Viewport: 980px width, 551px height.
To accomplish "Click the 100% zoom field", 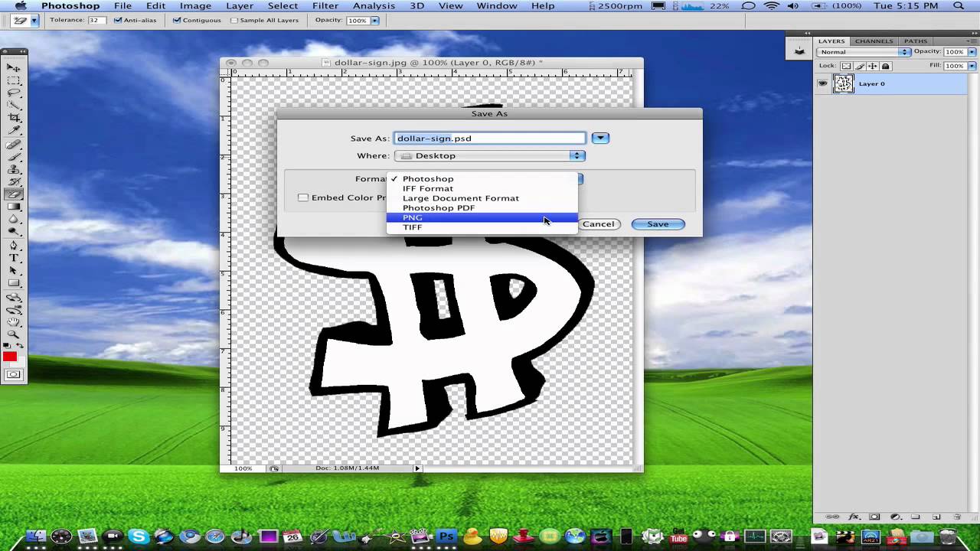I will [243, 468].
